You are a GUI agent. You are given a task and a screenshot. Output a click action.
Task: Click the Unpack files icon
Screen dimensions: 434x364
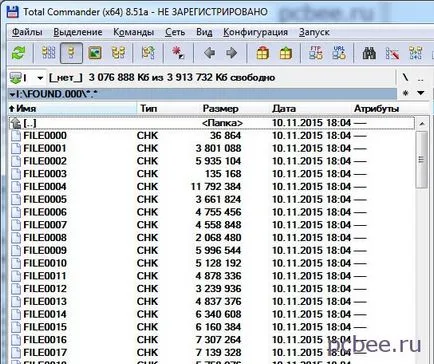click(x=286, y=53)
